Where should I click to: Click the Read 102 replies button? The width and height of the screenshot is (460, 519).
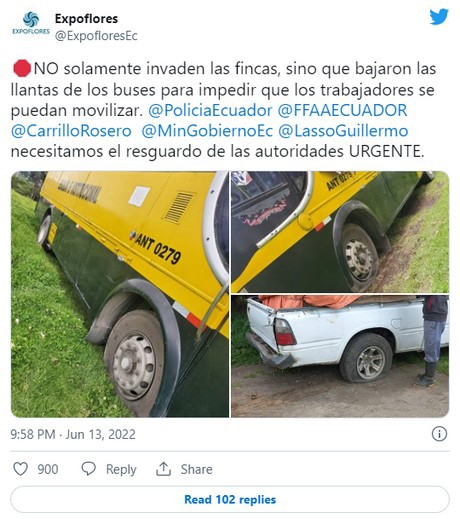230,499
